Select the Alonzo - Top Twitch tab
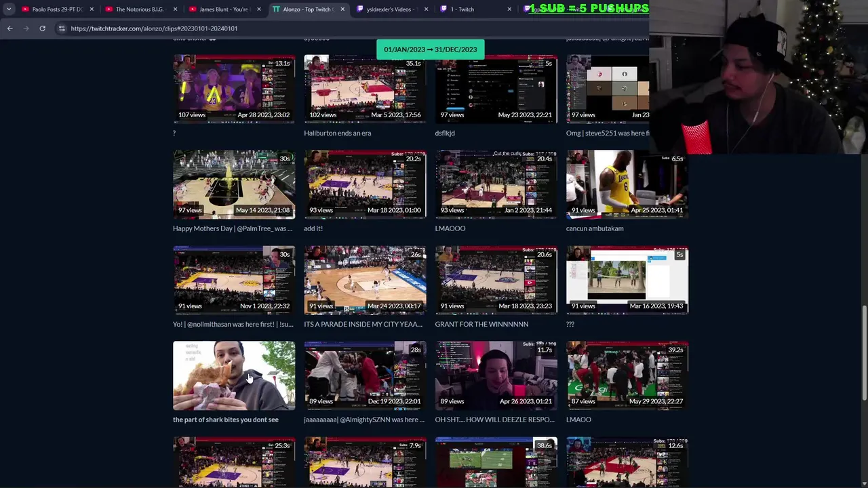Screen dimensions: 868x488 (x=307, y=9)
